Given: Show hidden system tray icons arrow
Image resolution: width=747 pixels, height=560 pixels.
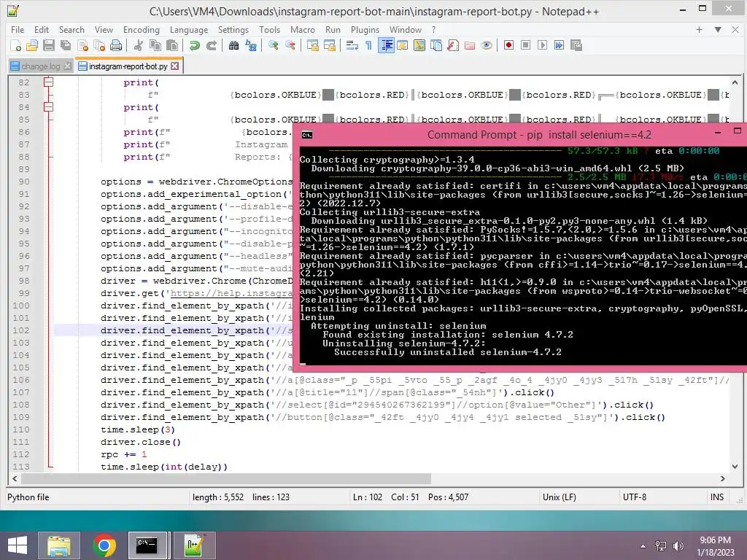Looking at the screenshot, I should (x=643, y=546).
